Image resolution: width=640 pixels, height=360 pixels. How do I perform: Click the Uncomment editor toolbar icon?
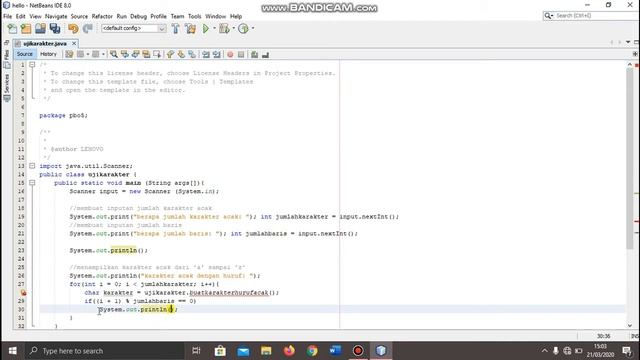coord(265,54)
